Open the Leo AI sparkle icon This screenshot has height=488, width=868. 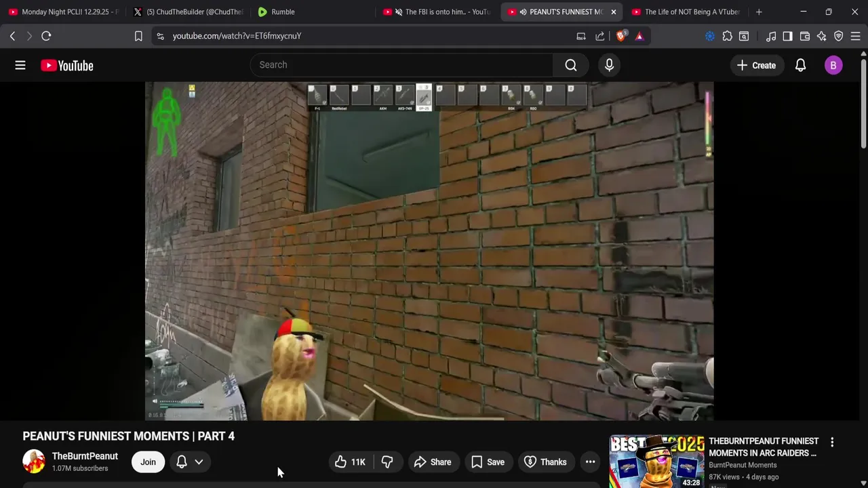(822, 36)
